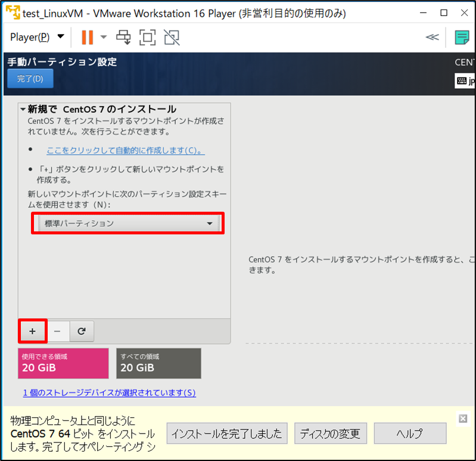Click the 完了(D) button
The height and width of the screenshot is (461, 476).
click(30, 79)
